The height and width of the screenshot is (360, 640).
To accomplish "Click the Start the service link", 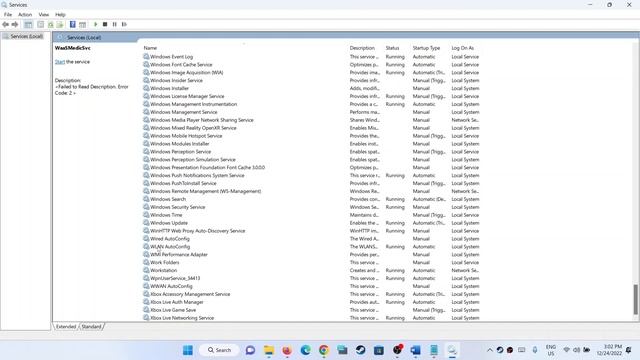I will (x=60, y=62).
